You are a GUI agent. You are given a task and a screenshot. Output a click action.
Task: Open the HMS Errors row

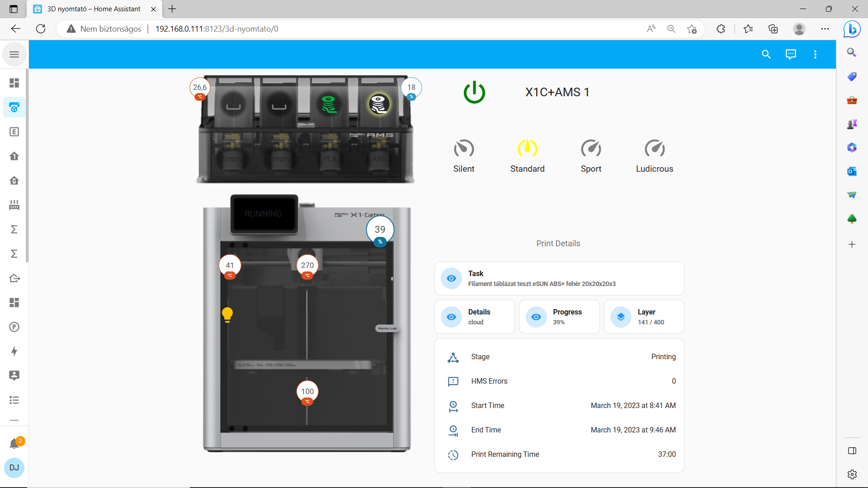(x=559, y=381)
